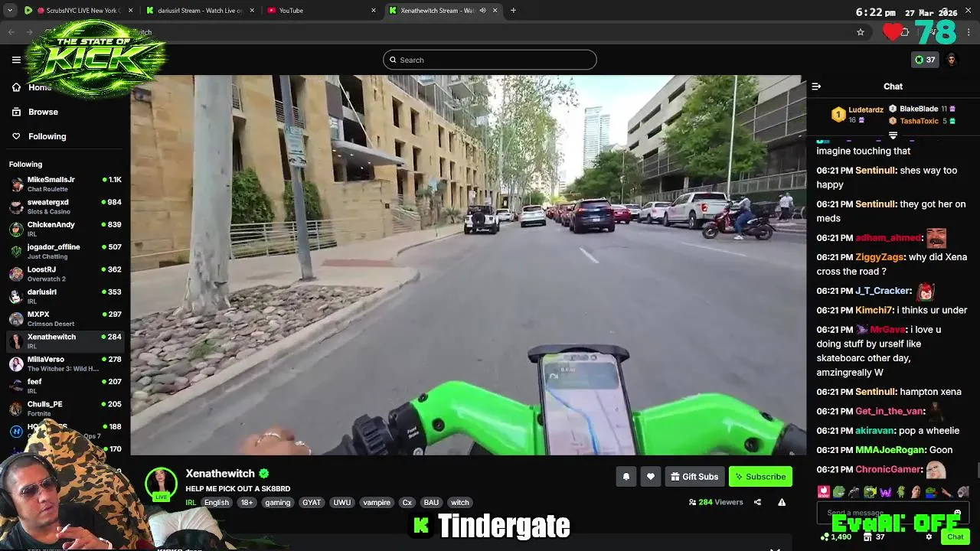Mute audio icon on Xenathewitch tab

(482, 11)
